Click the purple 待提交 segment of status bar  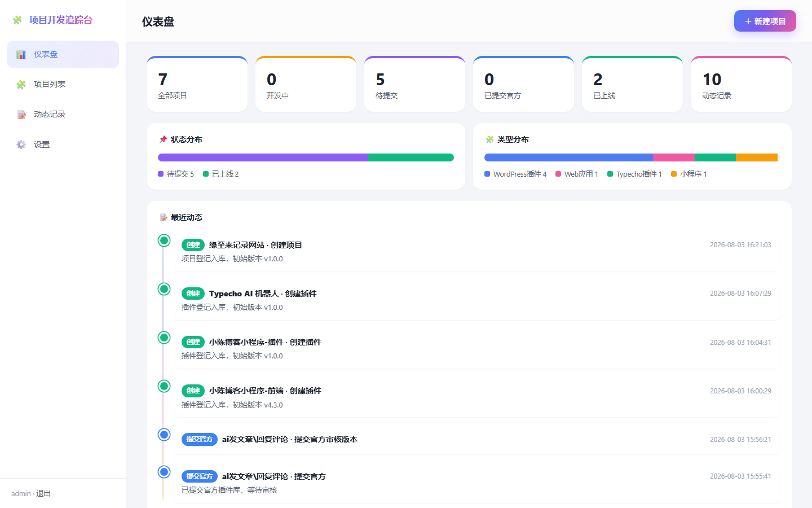[x=263, y=157]
